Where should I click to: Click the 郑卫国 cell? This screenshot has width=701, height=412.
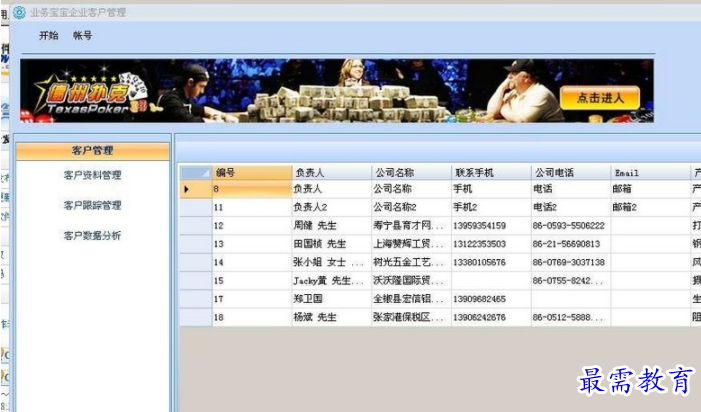coord(332,299)
